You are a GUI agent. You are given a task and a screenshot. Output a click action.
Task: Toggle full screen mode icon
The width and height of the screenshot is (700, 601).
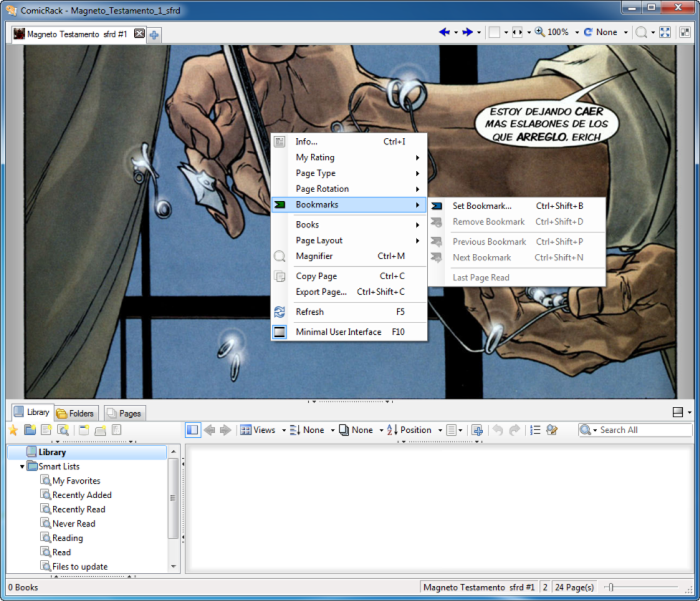665,32
